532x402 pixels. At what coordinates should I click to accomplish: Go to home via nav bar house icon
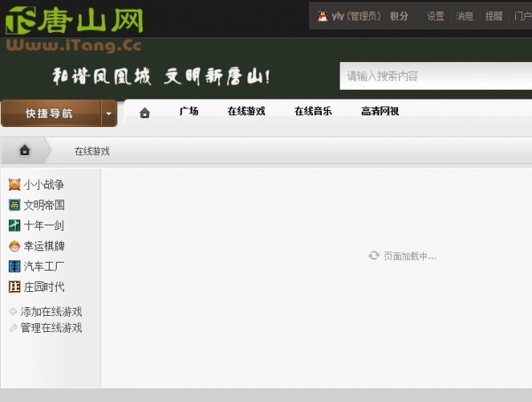tap(145, 113)
